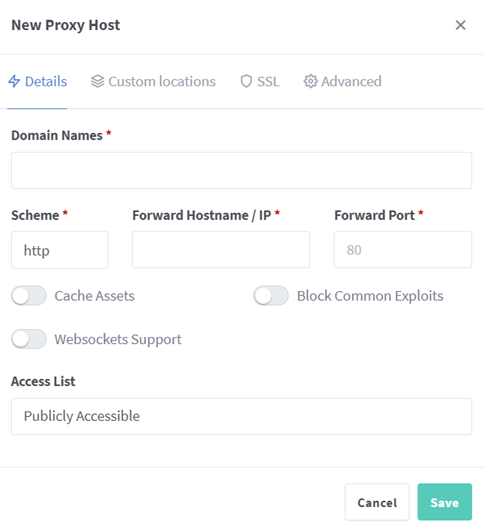Open the Advanced tab
The image size is (484, 530).
click(x=342, y=81)
